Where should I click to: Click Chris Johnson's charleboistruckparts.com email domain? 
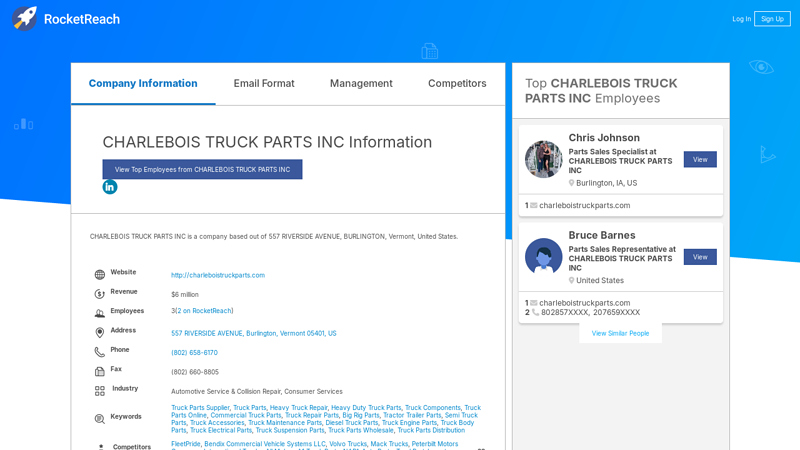(x=585, y=206)
